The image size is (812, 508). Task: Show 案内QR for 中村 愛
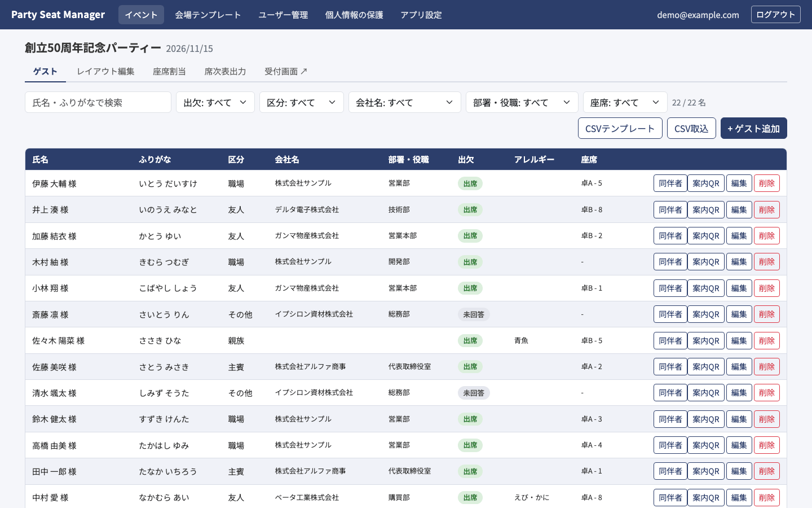pos(705,498)
